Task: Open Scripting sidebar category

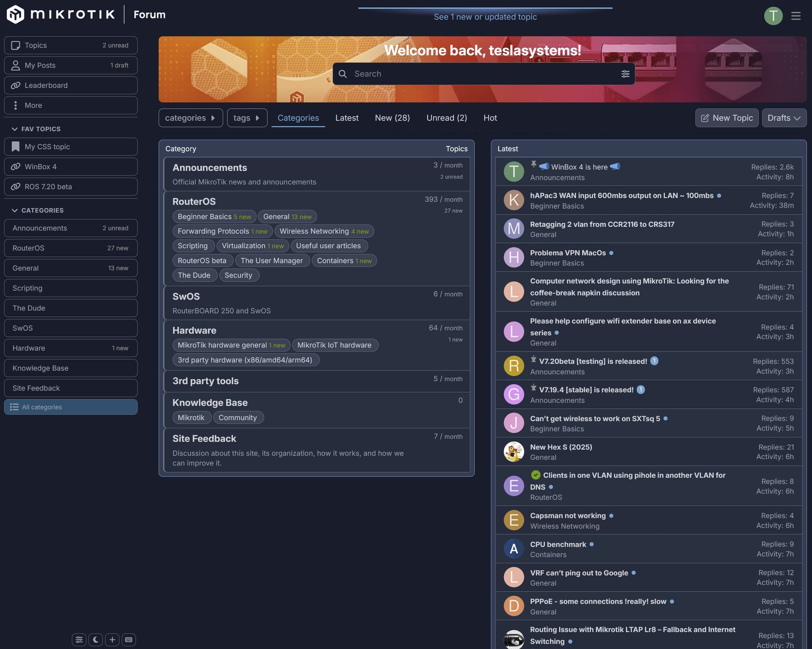Action: [71, 288]
